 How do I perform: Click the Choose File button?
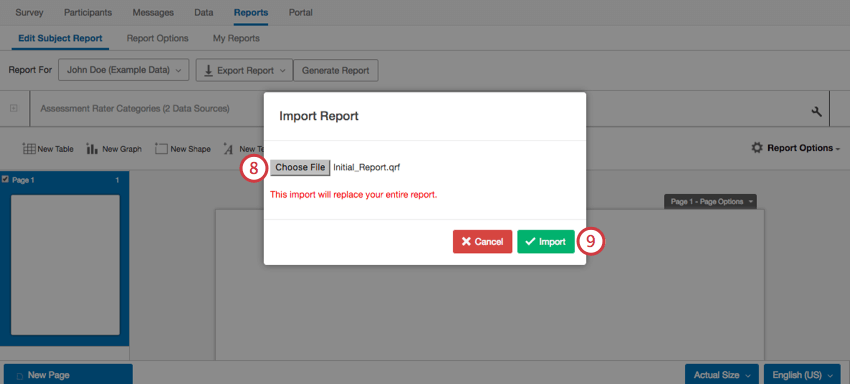pos(300,168)
